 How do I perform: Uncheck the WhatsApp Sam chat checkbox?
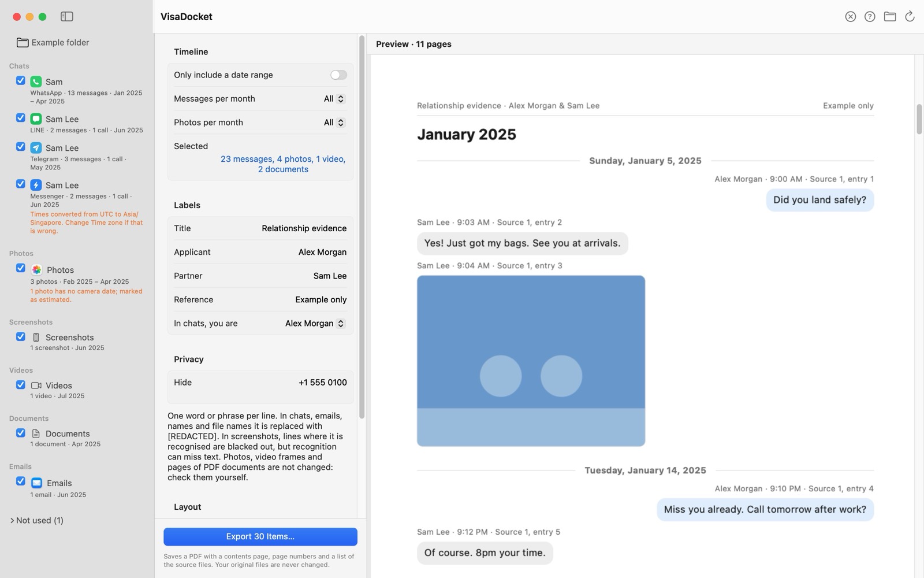click(x=21, y=81)
